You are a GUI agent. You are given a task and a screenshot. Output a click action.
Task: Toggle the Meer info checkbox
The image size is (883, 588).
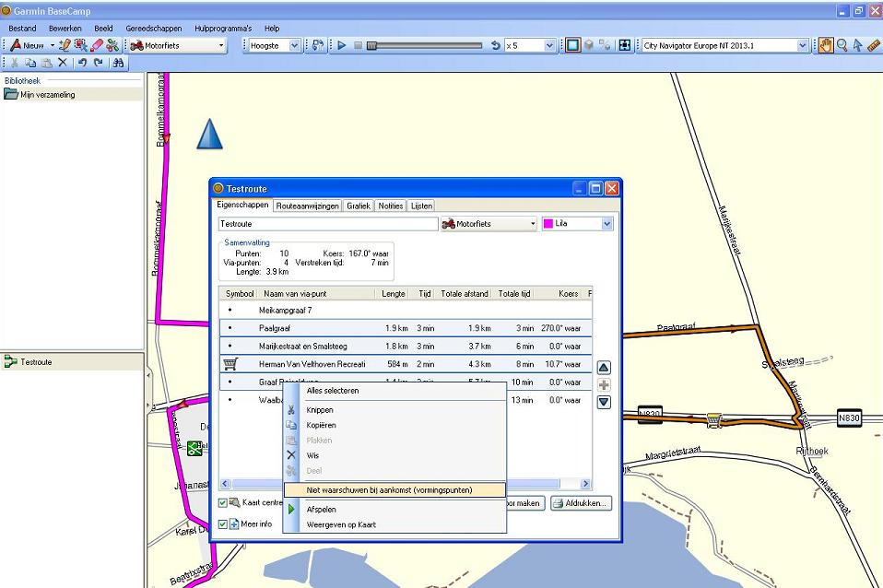223,524
